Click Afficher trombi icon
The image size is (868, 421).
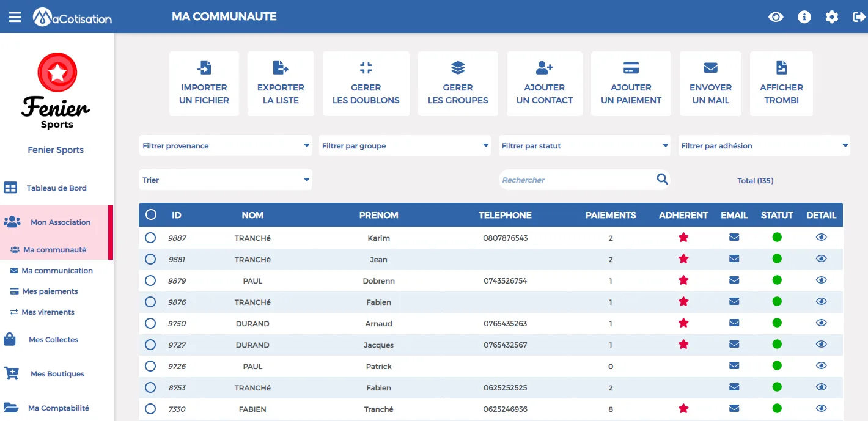[x=781, y=67]
